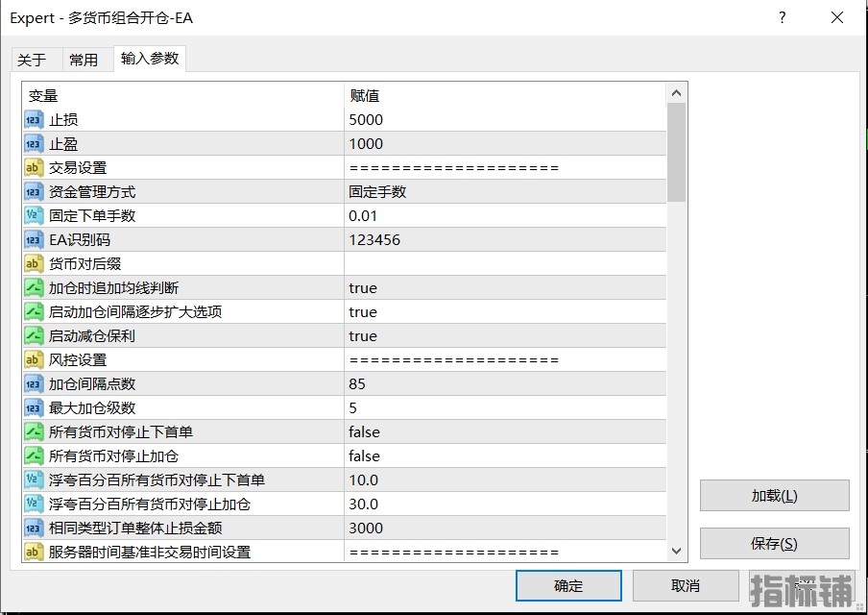Click the icon beside 相同类型订单整体止损金额
The height and width of the screenshot is (615, 868).
(x=34, y=528)
